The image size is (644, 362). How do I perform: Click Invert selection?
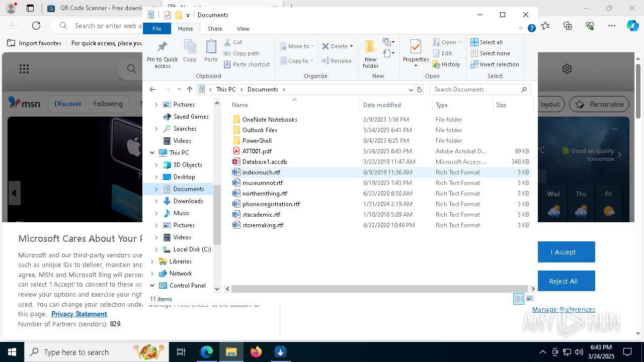click(x=495, y=64)
